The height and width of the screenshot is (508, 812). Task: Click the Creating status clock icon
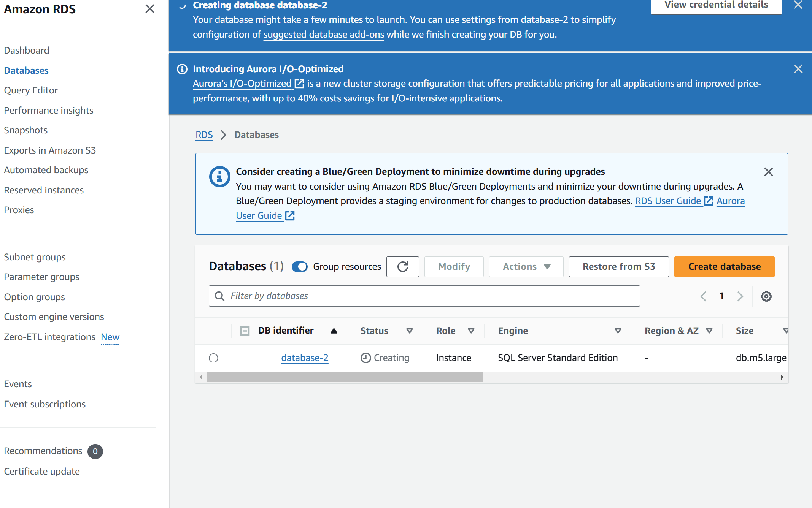(x=365, y=358)
